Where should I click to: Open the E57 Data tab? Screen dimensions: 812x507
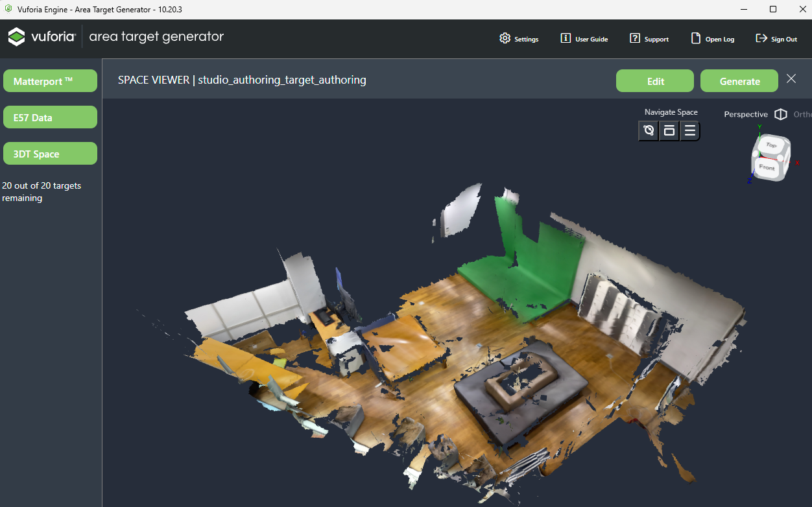(x=50, y=117)
